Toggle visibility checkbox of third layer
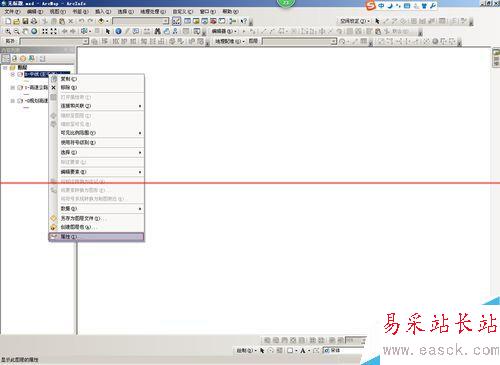The height and width of the screenshot is (365, 500). tap(20, 101)
